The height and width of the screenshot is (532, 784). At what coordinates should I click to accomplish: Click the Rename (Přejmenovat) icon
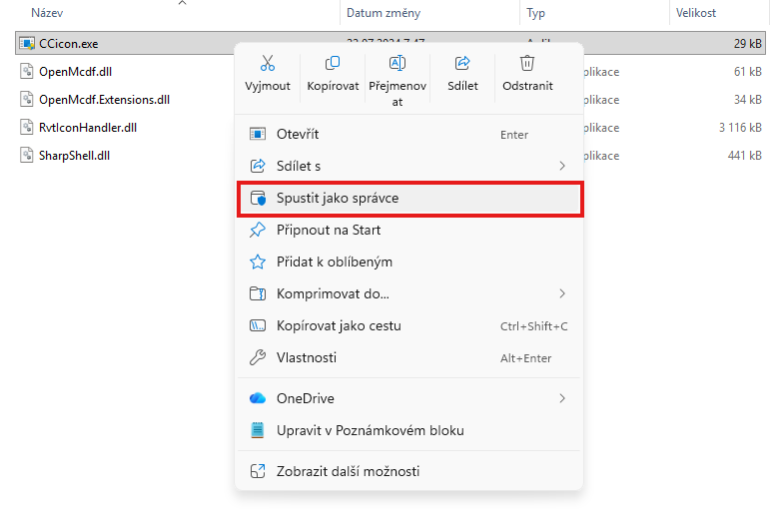click(396, 64)
